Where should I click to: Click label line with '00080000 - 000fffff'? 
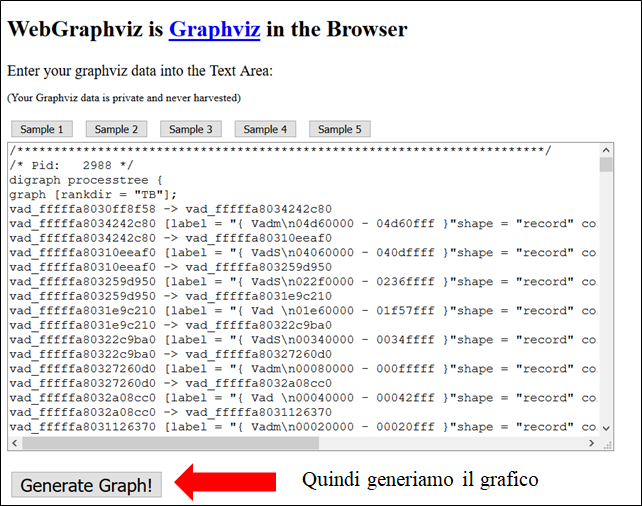click(303, 369)
